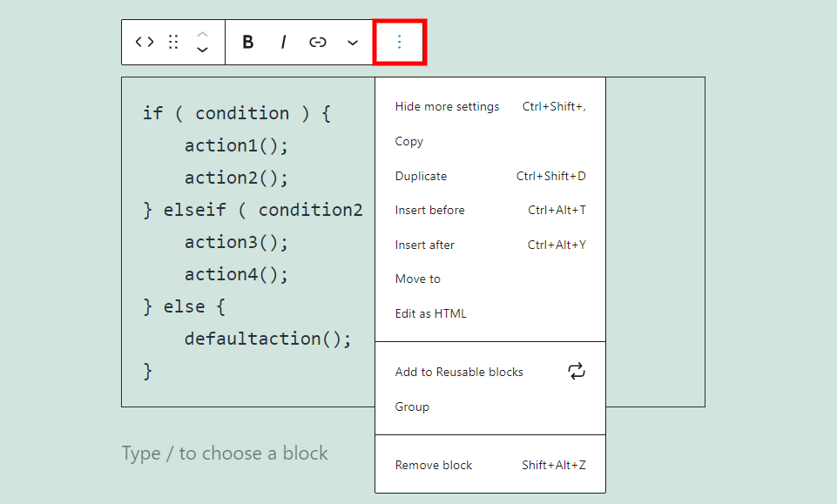This screenshot has height=504, width=837.
Task: Click the reusable blocks loop icon
Action: click(x=577, y=372)
